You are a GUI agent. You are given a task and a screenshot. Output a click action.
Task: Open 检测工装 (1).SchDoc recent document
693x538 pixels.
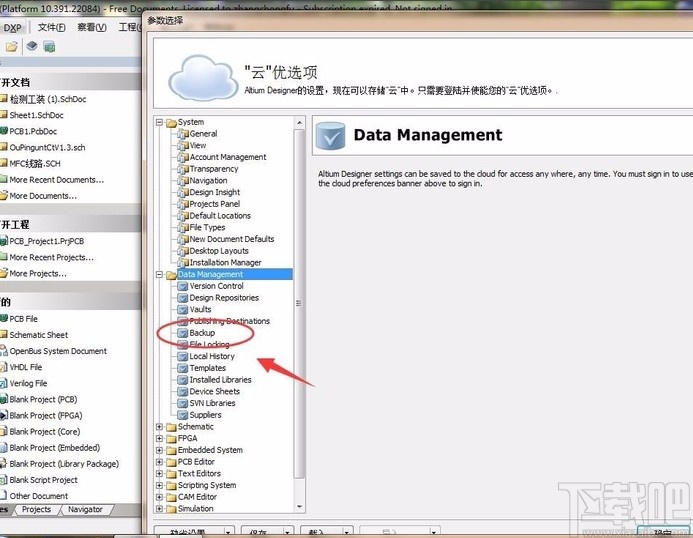click(x=48, y=99)
